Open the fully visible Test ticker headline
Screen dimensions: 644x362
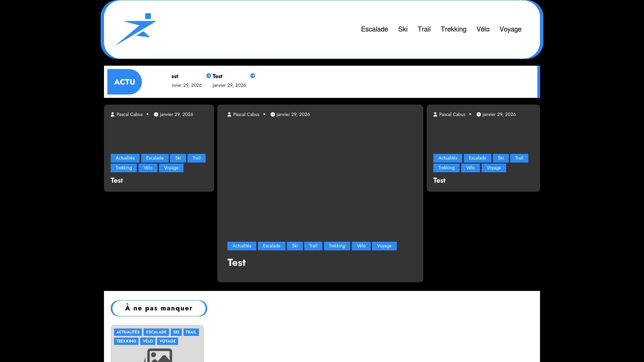(x=217, y=76)
